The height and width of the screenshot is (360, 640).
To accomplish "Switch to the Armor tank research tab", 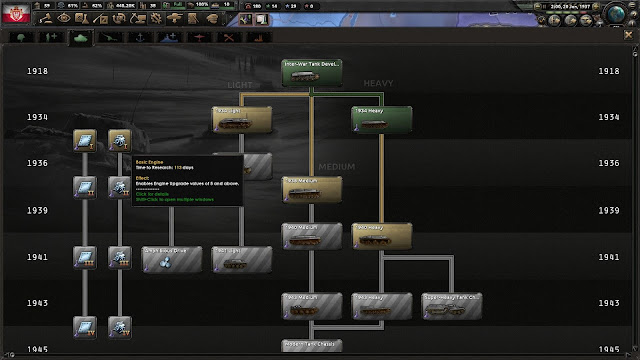I will [x=80, y=38].
